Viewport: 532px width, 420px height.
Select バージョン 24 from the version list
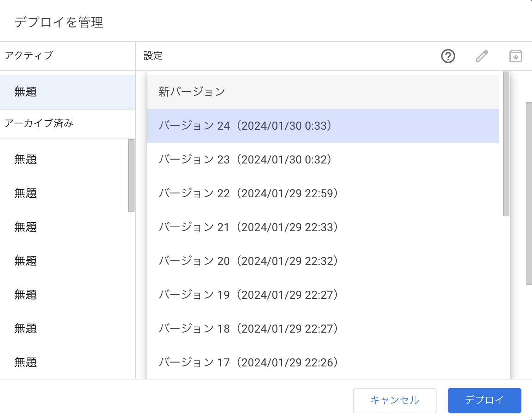pos(247,126)
